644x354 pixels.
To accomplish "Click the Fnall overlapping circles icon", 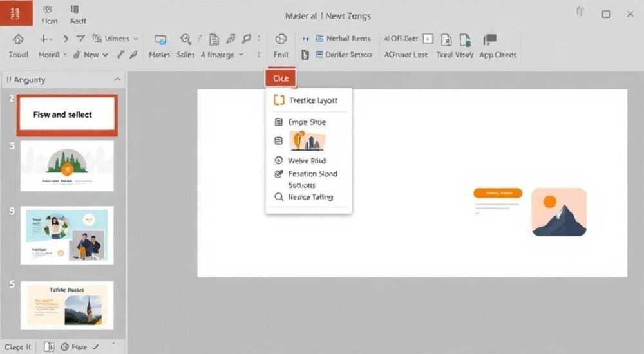I will pyautogui.click(x=281, y=39).
